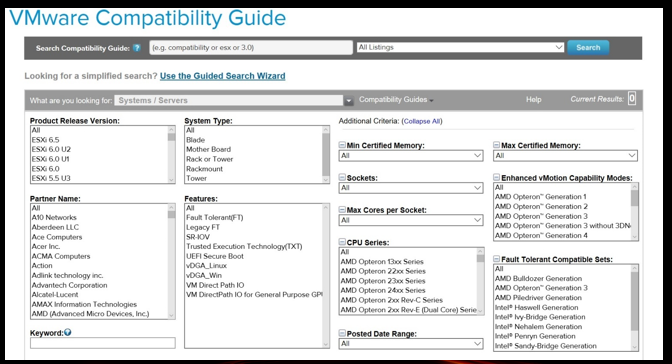
Task: Select Rack or Tower system type
Action: (210, 159)
